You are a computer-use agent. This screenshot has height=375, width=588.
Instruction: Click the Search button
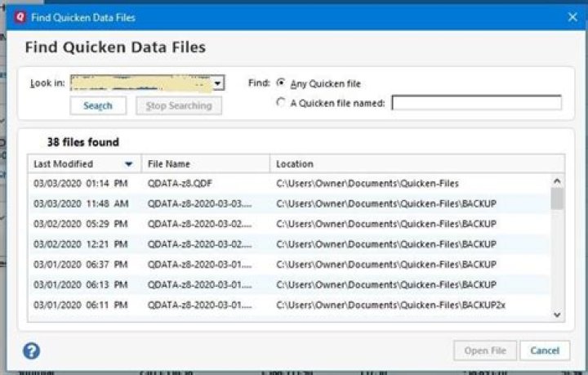pyautogui.click(x=98, y=105)
